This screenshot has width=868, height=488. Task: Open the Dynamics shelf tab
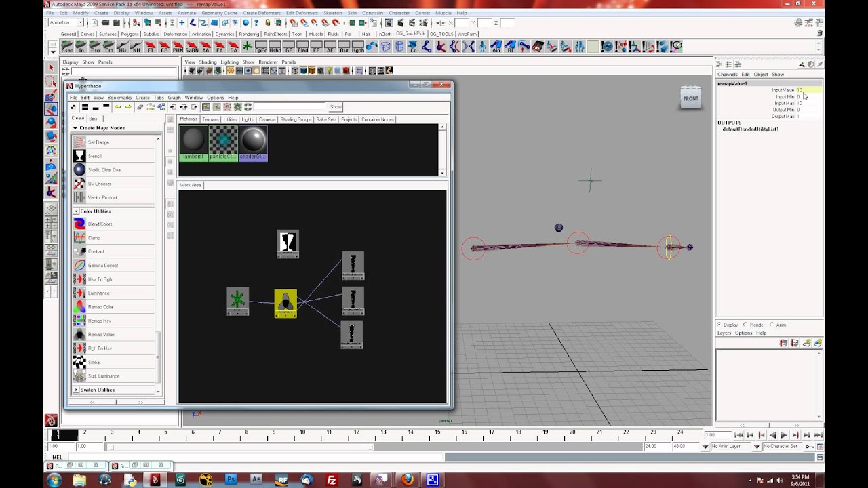(x=224, y=34)
